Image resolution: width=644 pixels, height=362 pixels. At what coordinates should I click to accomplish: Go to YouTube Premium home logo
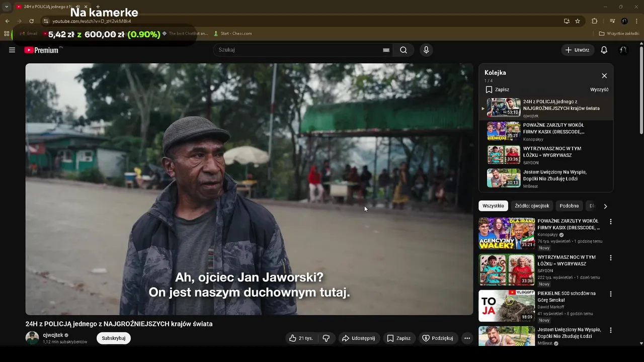(x=41, y=50)
